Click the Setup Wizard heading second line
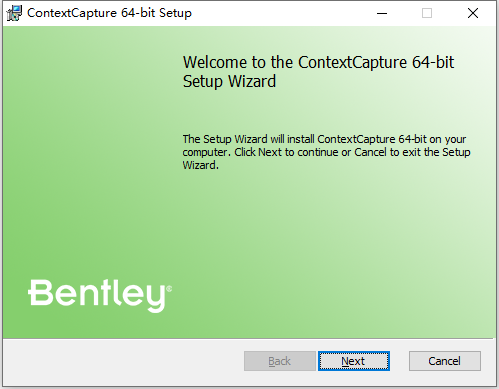Viewport: 499px width, 389px height. point(229,81)
